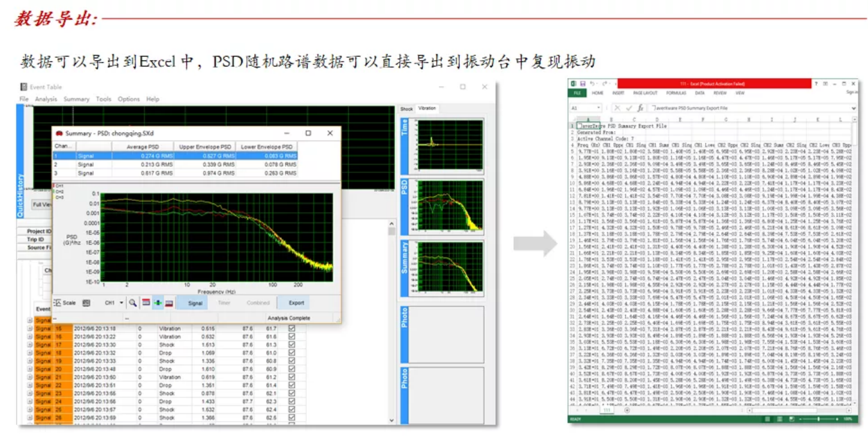The height and width of the screenshot is (441, 868).
Task: Open the Excel PAGE LAYOUT tab
Action: click(645, 93)
